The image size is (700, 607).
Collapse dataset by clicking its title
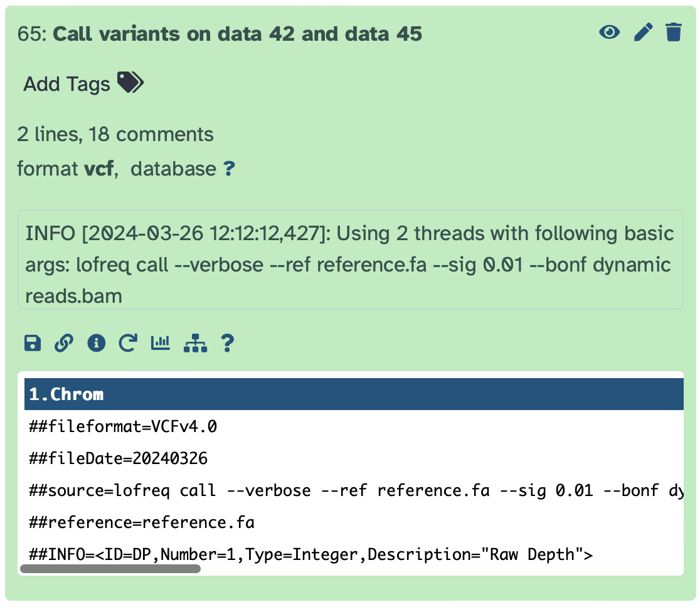pyautogui.click(x=237, y=34)
